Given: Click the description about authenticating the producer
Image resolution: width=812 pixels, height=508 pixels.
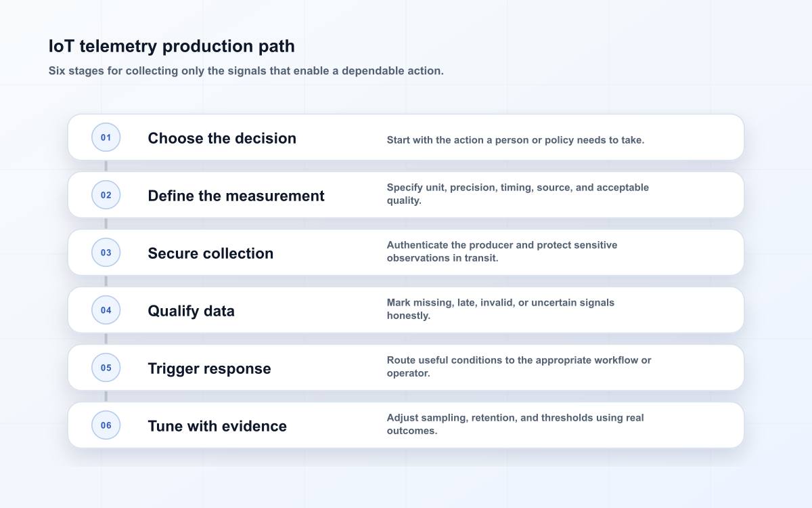Looking at the screenshot, I should pyautogui.click(x=502, y=251).
